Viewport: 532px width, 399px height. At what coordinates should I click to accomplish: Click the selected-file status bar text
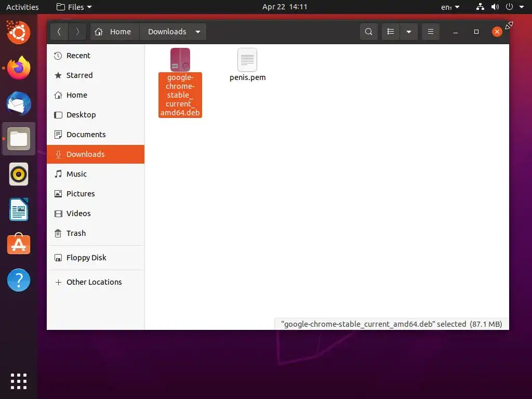coord(392,324)
